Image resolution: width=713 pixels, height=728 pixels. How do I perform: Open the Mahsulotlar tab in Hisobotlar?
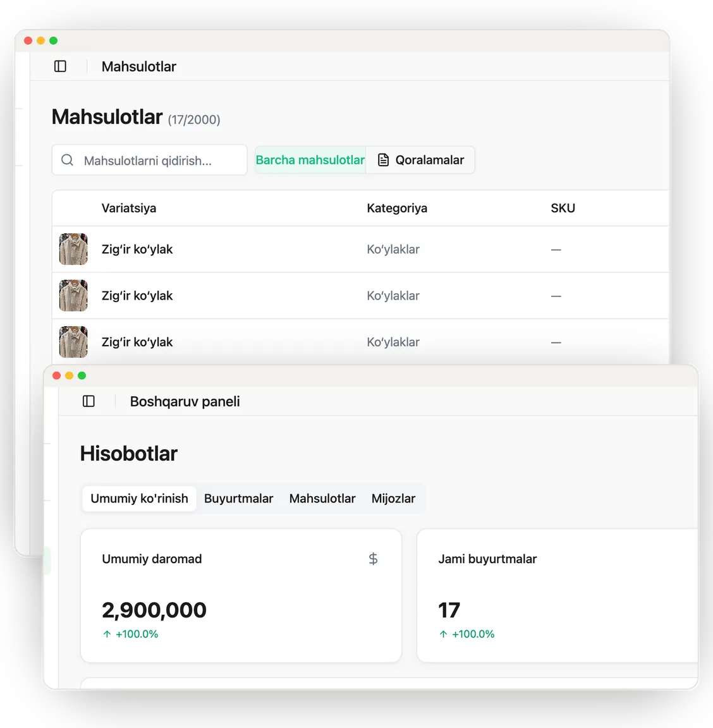[322, 499]
